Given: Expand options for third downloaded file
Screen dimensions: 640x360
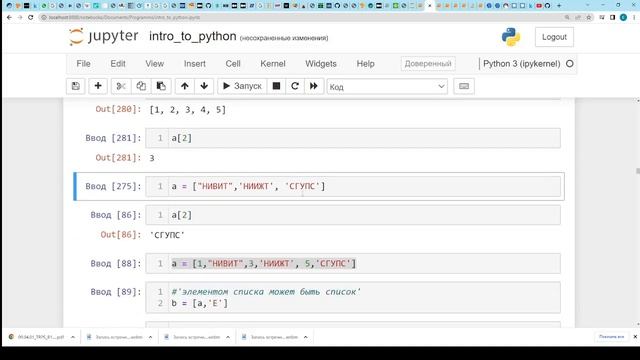Looking at the screenshot, I should (x=228, y=337).
